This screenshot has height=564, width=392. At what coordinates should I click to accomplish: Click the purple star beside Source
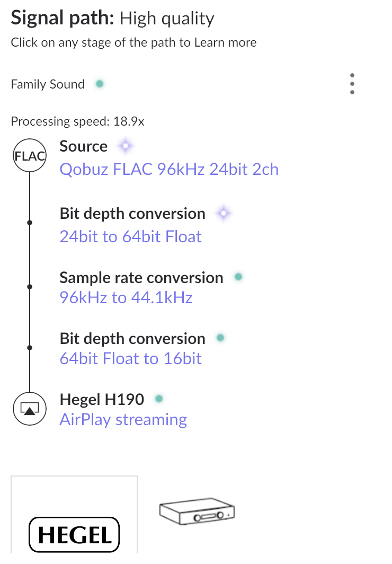point(126,146)
